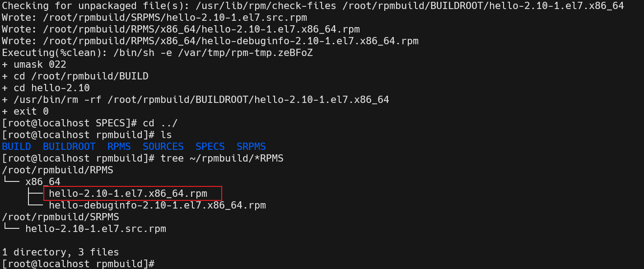Select the blue SPECS directory name
Screen dimensions: 644x269
pyautogui.click(x=210, y=147)
